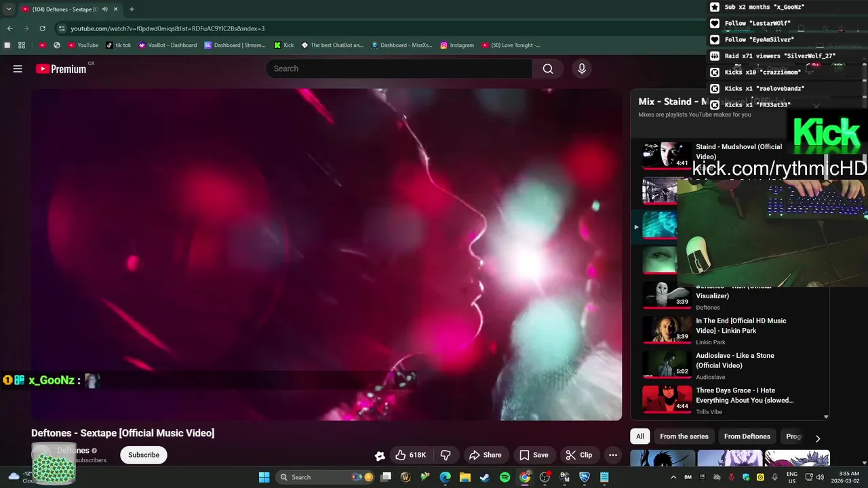Open the Windows Start menu
The height and width of the screenshot is (488, 868).
[x=264, y=477]
